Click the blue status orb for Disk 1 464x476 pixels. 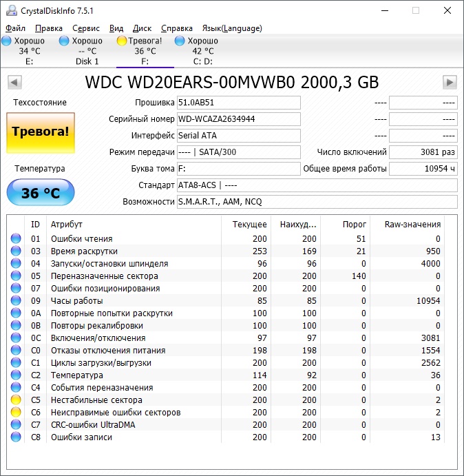click(x=64, y=41)
